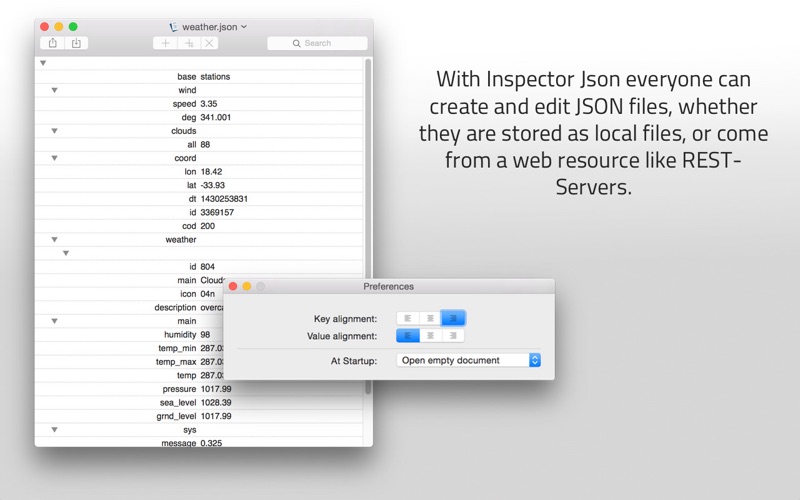Set key alignment to left
The height and width of the screenshot is (500, 800).
408,318
